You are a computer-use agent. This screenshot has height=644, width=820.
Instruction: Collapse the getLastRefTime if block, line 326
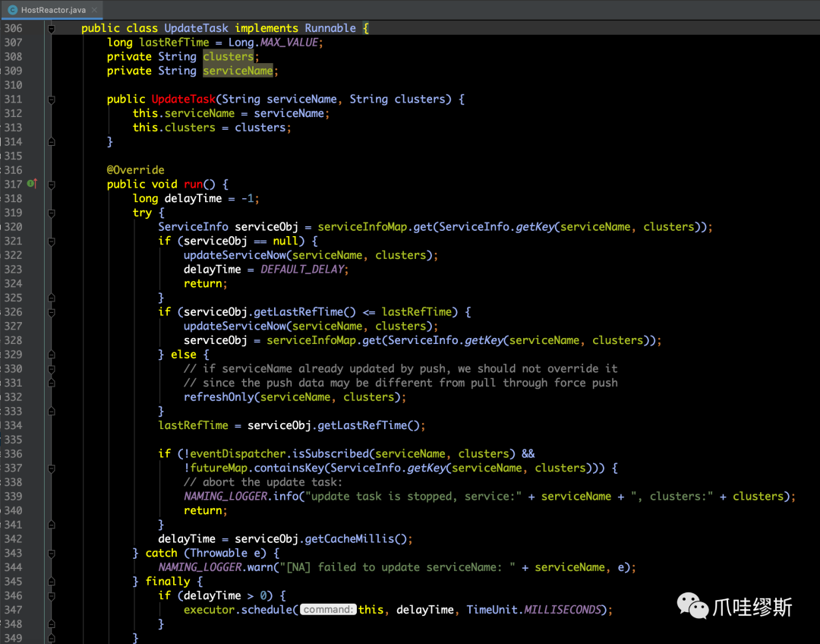pos(52,312)
